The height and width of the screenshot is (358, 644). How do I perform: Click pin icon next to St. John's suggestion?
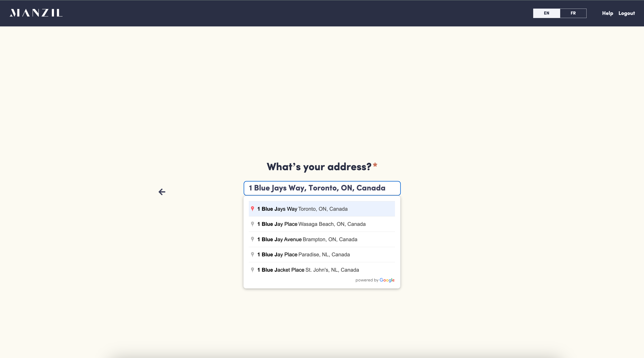(252, 270)
